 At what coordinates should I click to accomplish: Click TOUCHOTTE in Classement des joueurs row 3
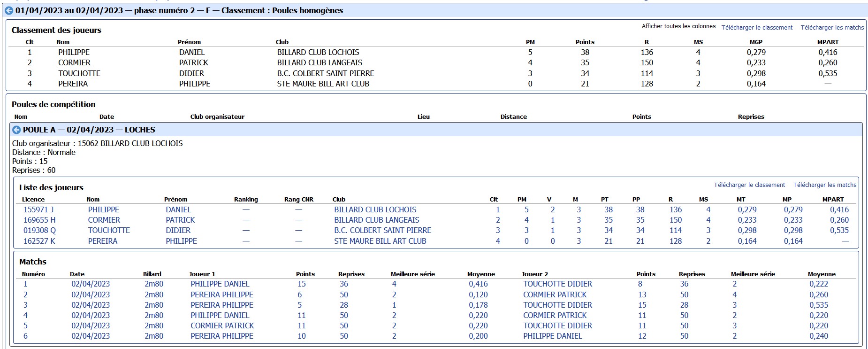click(79, 73)
